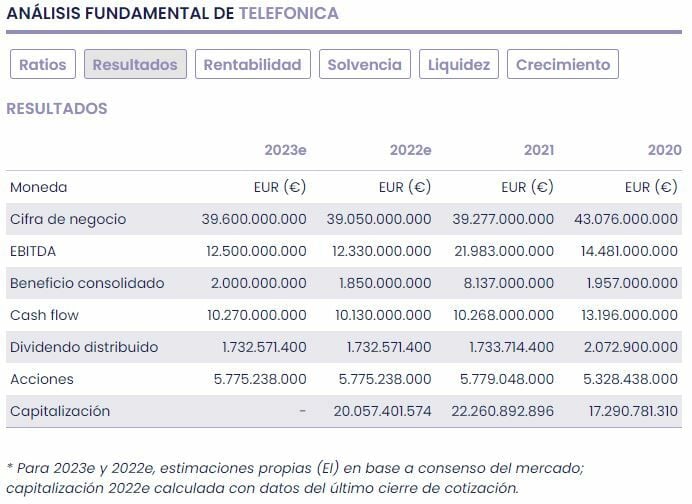Select the 2022e column header
Viewport: 692px width, 504px height.
(x=410, y=150)
